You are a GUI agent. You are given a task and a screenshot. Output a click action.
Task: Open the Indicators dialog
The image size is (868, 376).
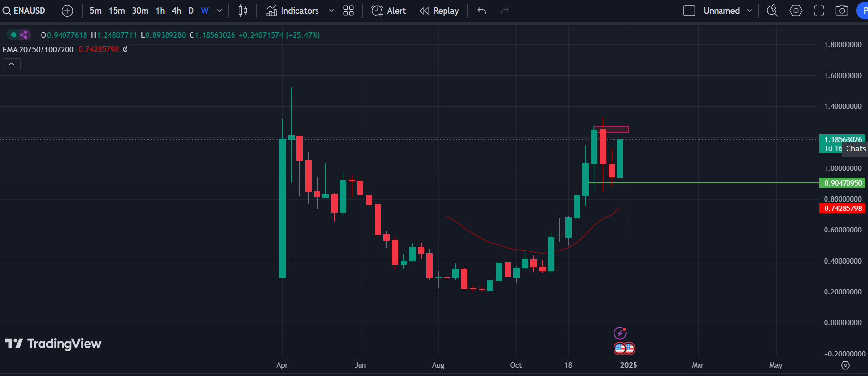(x=293, y=11)
